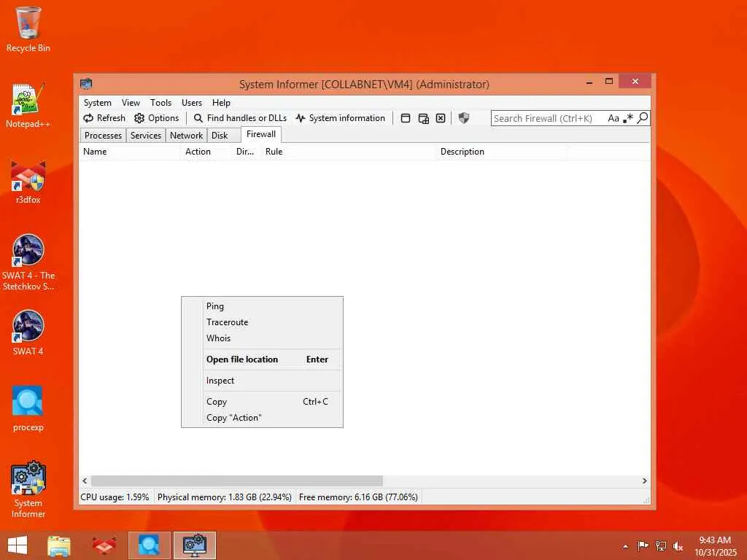Select Open file location menu entry
The image size is (747, 560).
[262, 359]
